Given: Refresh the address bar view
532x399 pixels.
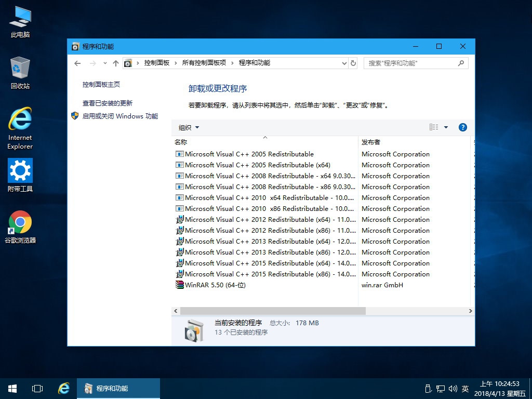Looking at the screenshot, I should [x=353, y=63].
